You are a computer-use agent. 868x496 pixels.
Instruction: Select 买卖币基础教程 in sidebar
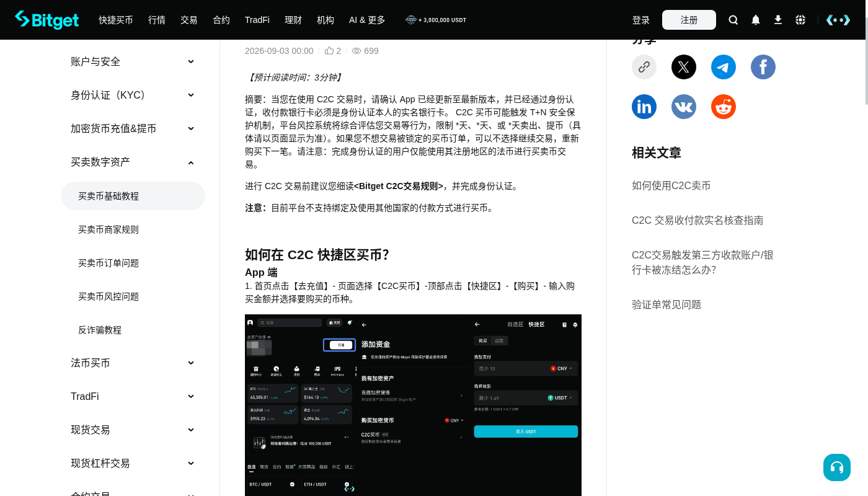click(133, 196)
